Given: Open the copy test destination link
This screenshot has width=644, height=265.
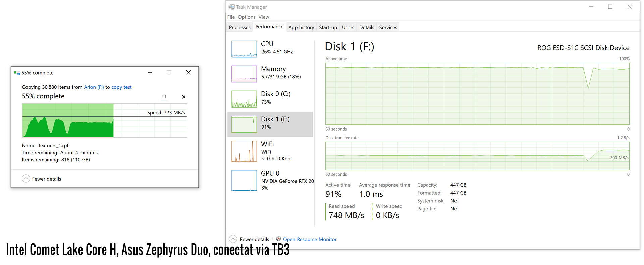Looking at the screenshot, I should pos(121,87).
